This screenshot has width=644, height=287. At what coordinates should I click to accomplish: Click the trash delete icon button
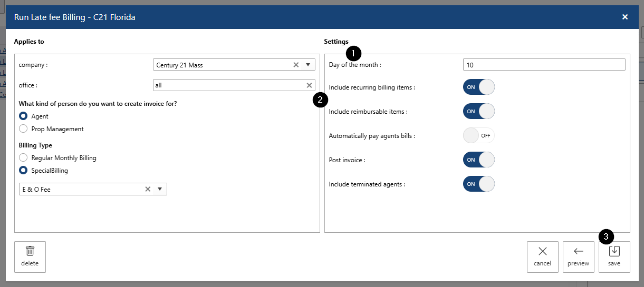tap(30, 256)
